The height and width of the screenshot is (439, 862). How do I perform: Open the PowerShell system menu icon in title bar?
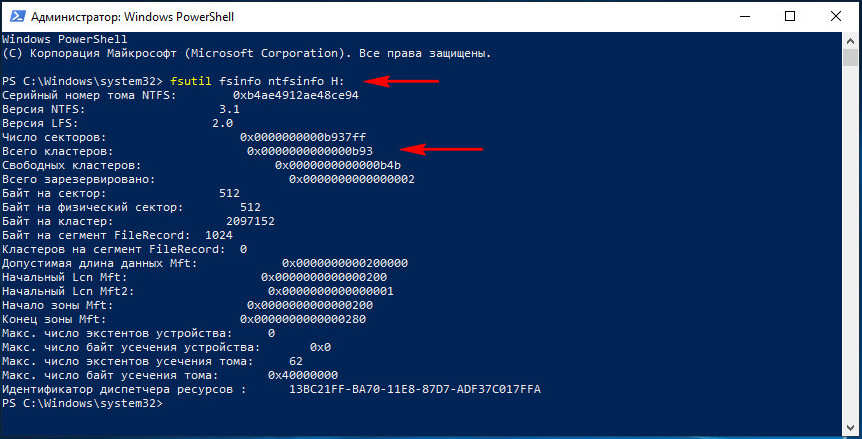(x=15, y=16)
